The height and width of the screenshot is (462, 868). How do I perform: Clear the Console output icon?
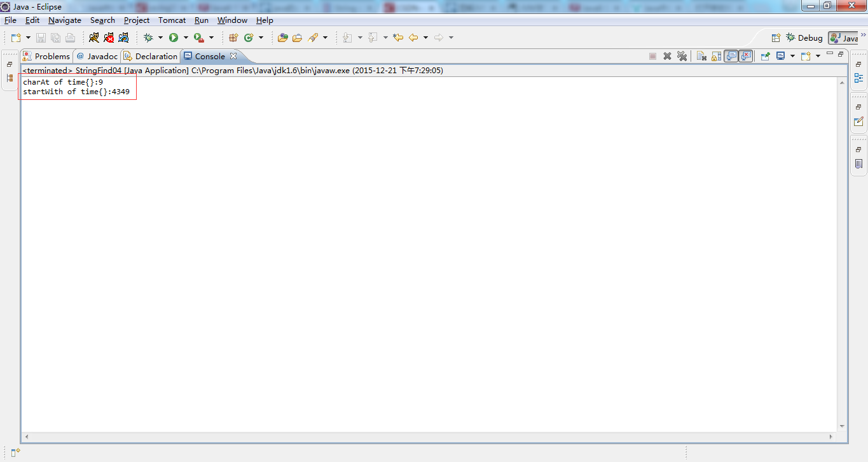pyautogui.click(x=701, y=56)
